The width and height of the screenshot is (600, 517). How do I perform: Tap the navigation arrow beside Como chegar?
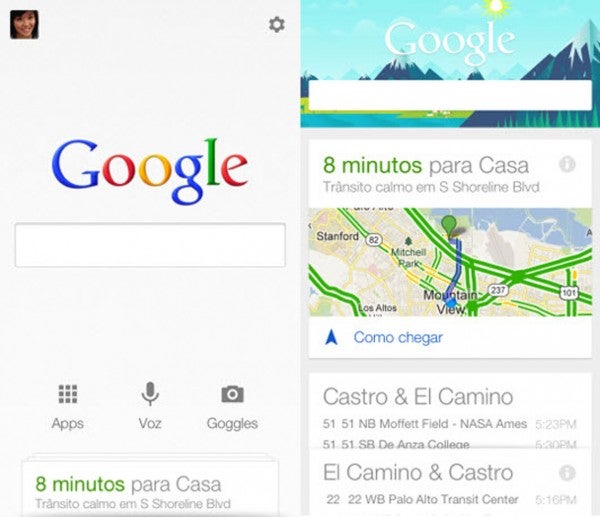pyautogui.click(x=331, y=337)
